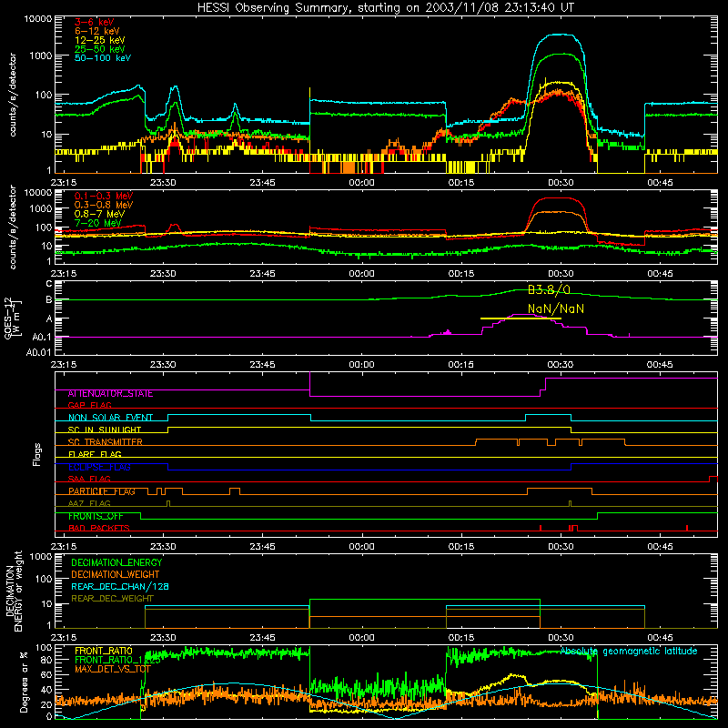The height and width of the screenshot is (728, 728).
Task: Click the 'counts/s/detector' axis title of top panel
Action: 13,95
